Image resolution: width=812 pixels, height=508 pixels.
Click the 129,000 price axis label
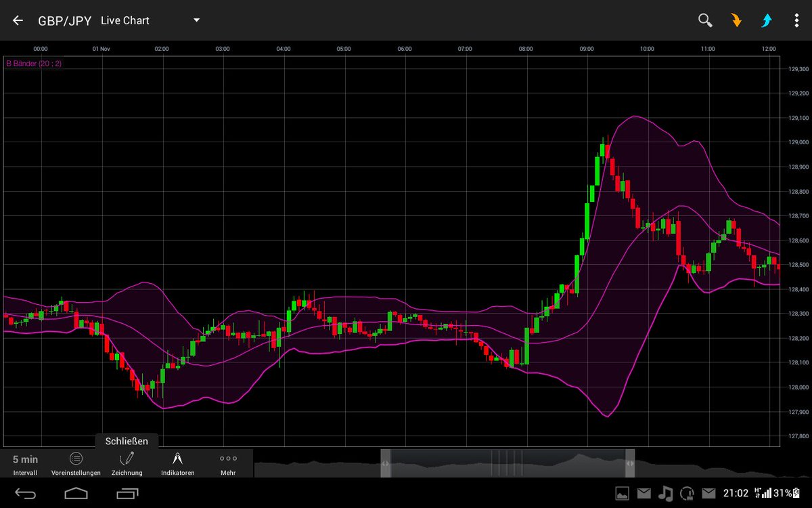pos(798,142)
